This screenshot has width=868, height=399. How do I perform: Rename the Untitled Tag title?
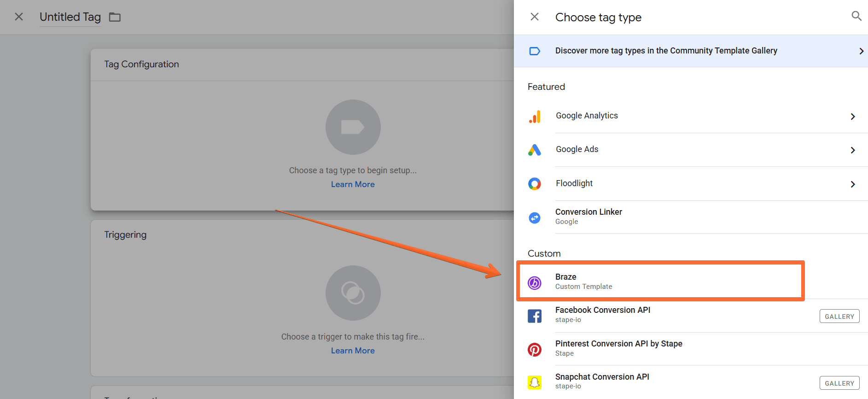(x=70, y=17)
